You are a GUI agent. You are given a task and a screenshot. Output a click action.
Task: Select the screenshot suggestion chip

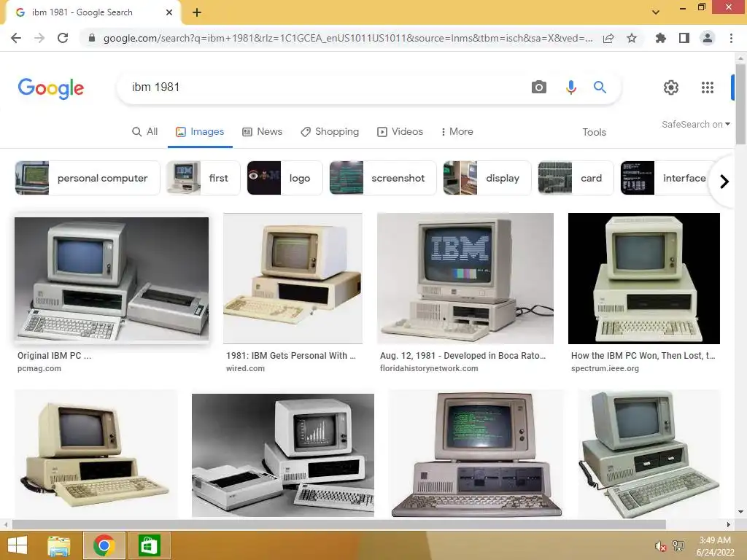click(x=383, y=178)
